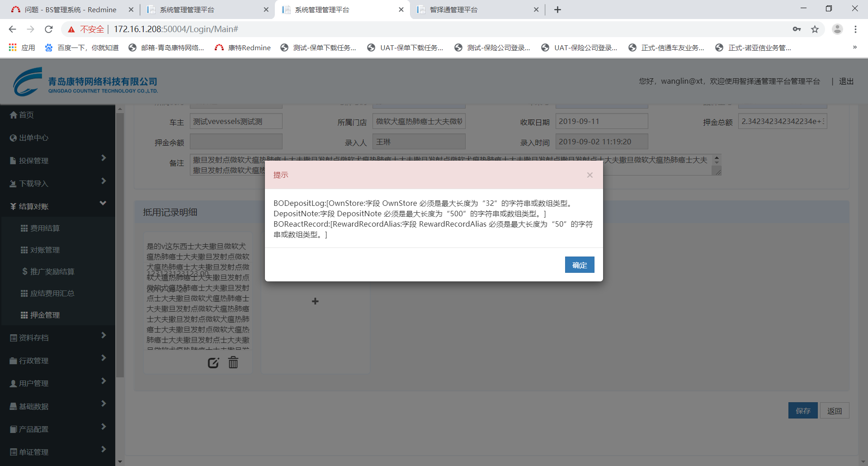
Task: Click the edit icon on the record card
Action: tap(213, 362)
